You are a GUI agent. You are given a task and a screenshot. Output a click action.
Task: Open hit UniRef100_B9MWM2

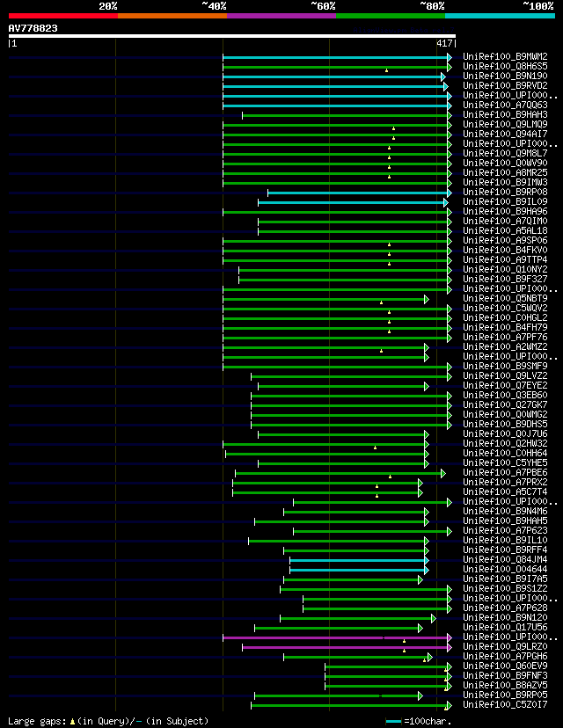click(x=506, y=57)
